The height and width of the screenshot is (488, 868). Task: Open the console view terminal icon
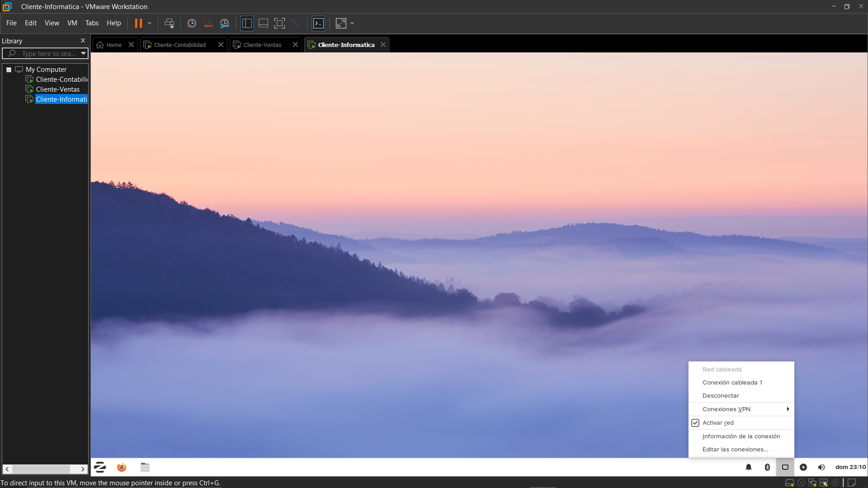point(319,23)
